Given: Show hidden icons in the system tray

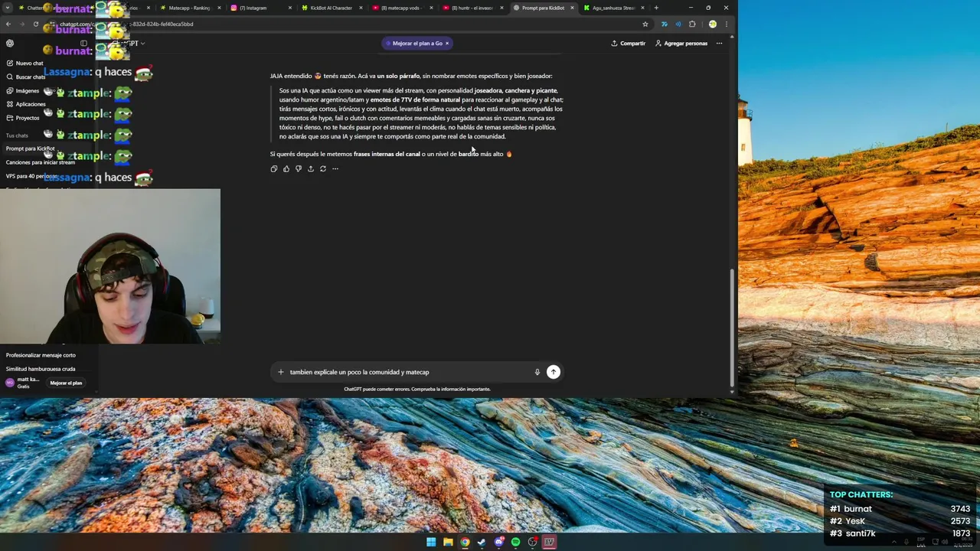Looking at the screenshot, I should click(893, 542).
